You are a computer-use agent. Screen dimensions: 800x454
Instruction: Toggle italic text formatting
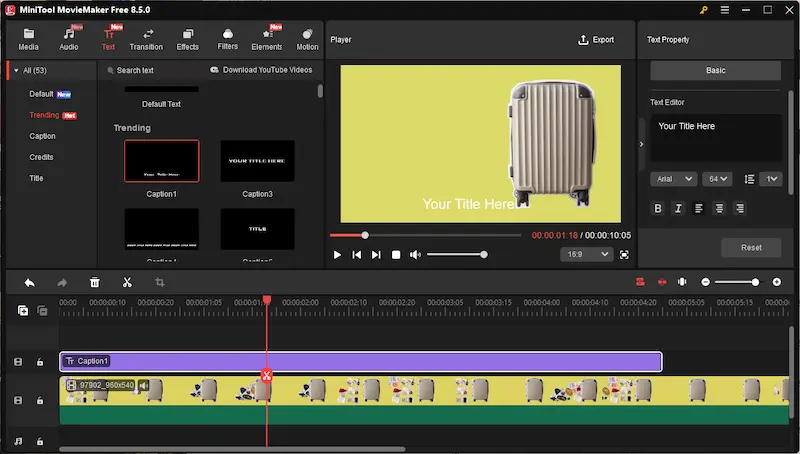click(x=678, y=208)
